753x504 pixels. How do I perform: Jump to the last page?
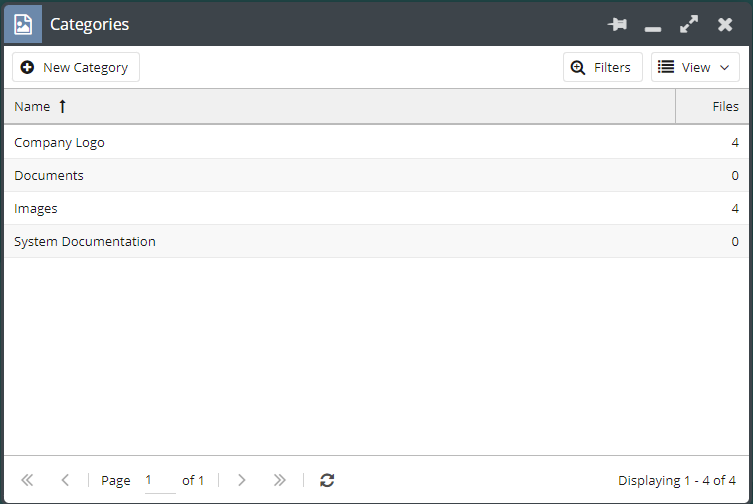tap(279, 480)
